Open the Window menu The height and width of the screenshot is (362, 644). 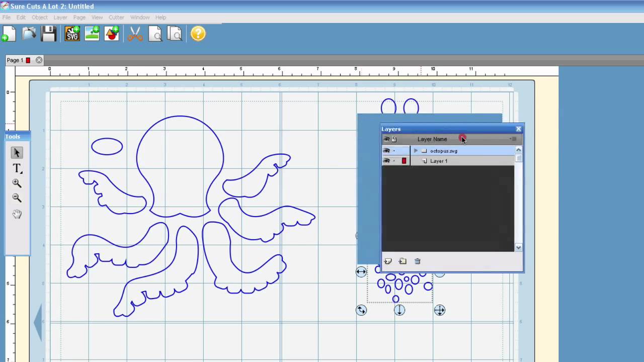click(x=140, y=18)
